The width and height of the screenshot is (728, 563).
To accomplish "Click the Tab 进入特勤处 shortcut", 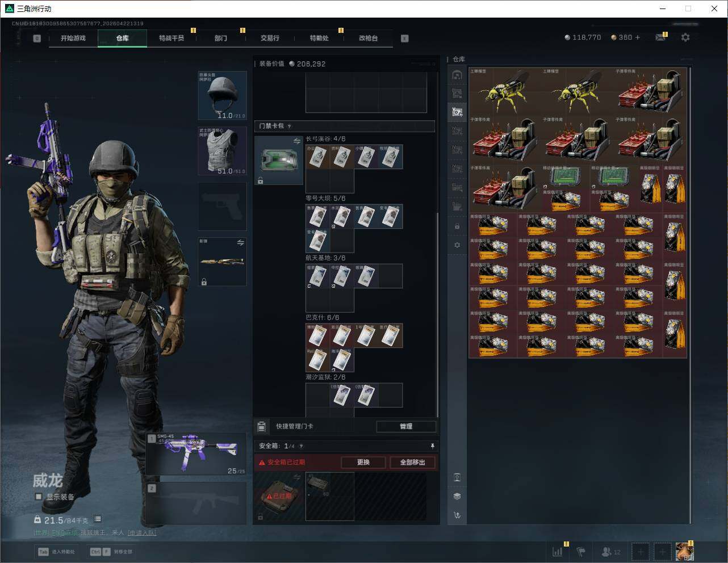I will [x=57, y=552].
